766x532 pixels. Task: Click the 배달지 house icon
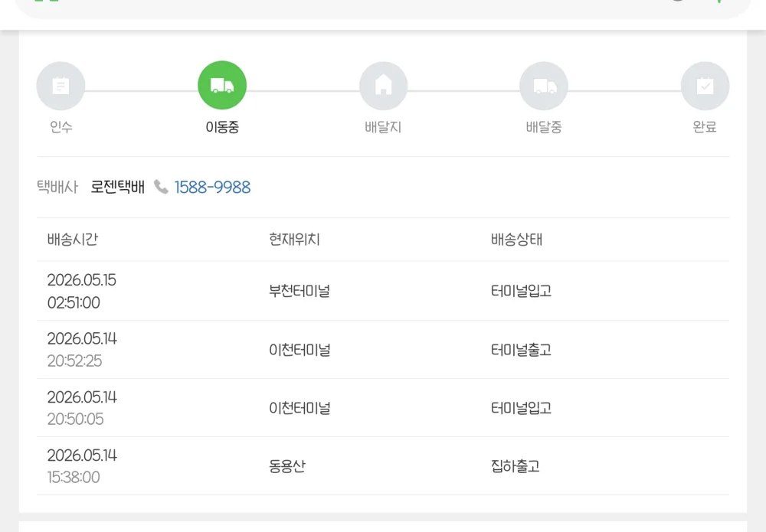(x=384, y=86)
